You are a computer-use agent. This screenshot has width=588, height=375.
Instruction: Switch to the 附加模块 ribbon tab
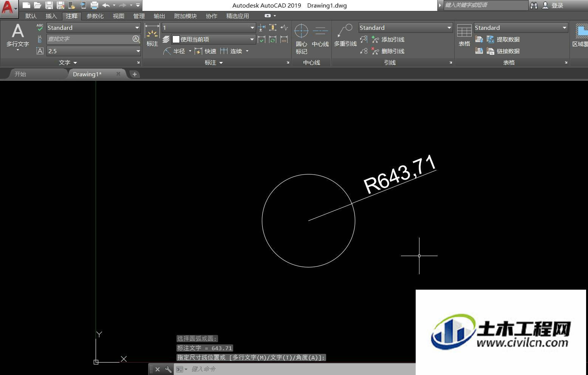pyautogui.click(x=186, y=16)
